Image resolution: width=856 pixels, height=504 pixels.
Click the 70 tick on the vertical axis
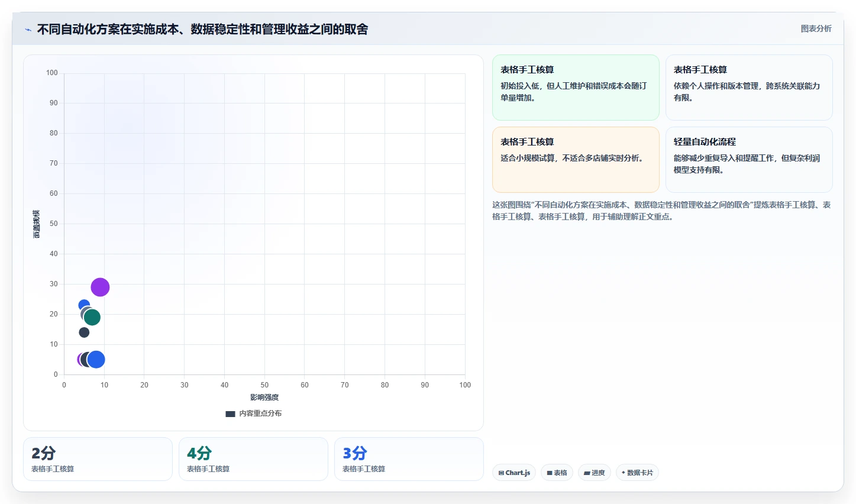pos(54,163)
